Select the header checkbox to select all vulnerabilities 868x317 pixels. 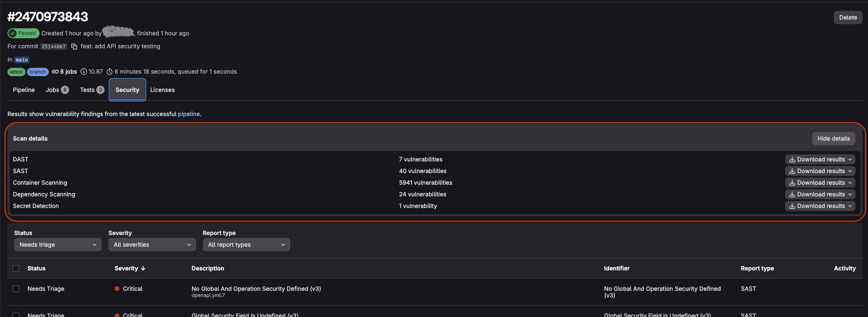[16, 268]
